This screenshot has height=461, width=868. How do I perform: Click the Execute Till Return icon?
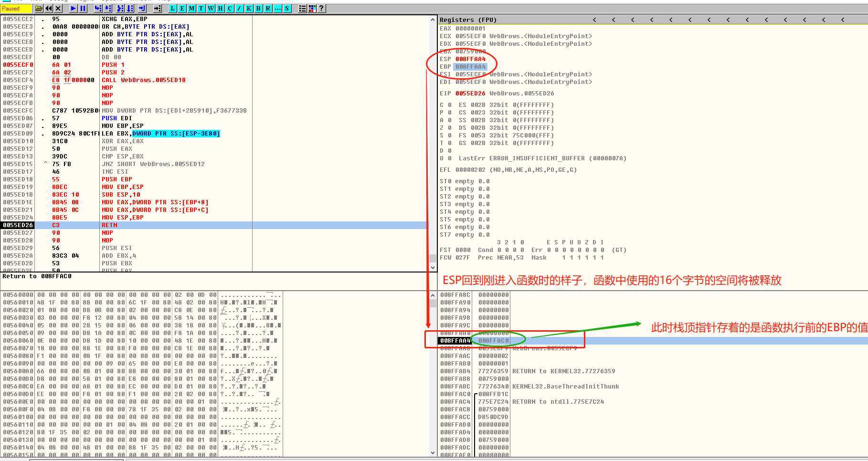click(142, 8)
